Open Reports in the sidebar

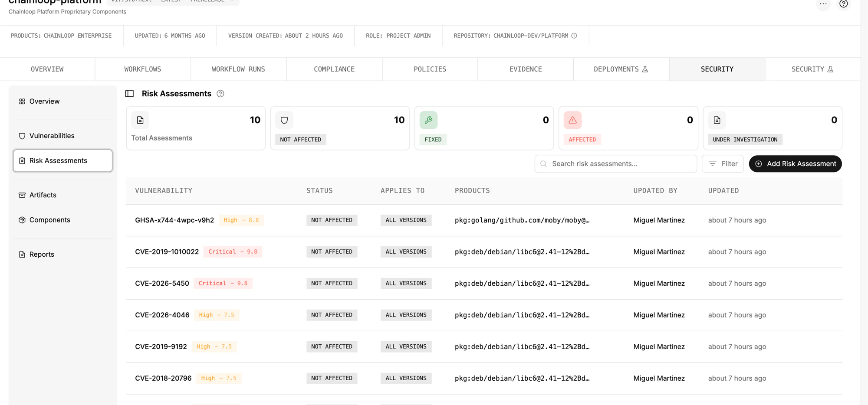coord(63,255)
